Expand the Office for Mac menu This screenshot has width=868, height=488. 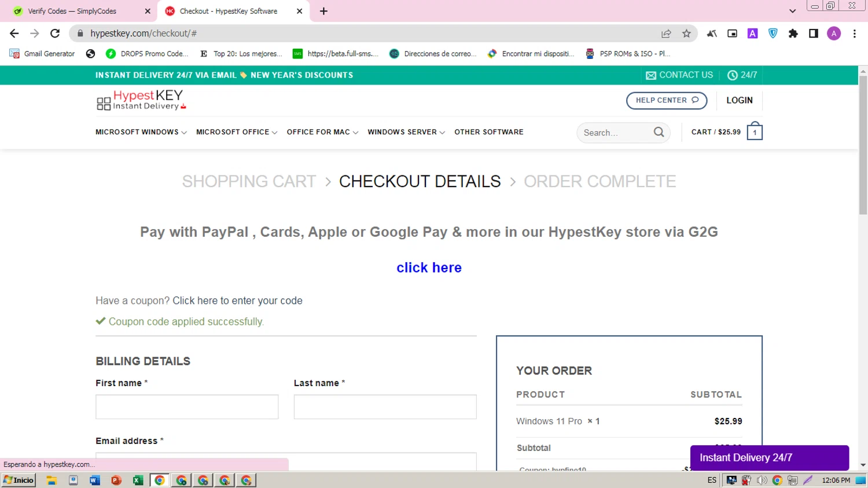(322, 132)
